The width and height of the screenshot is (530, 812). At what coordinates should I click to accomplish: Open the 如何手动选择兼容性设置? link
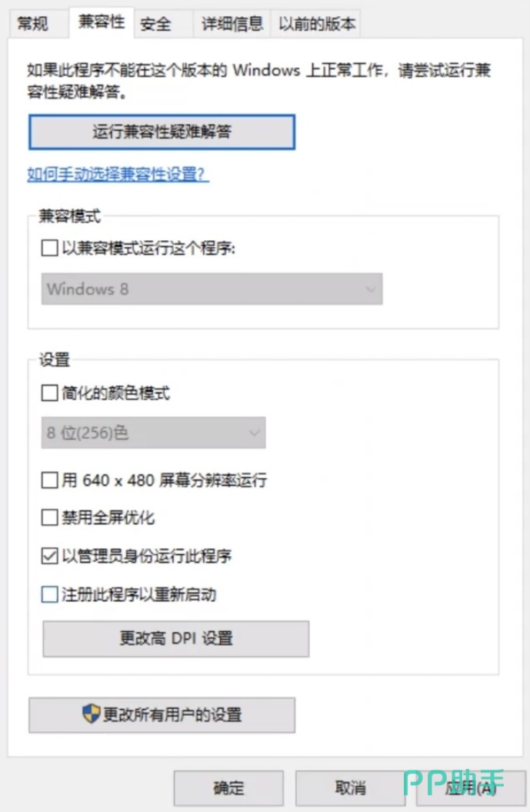tap(118, 174)
